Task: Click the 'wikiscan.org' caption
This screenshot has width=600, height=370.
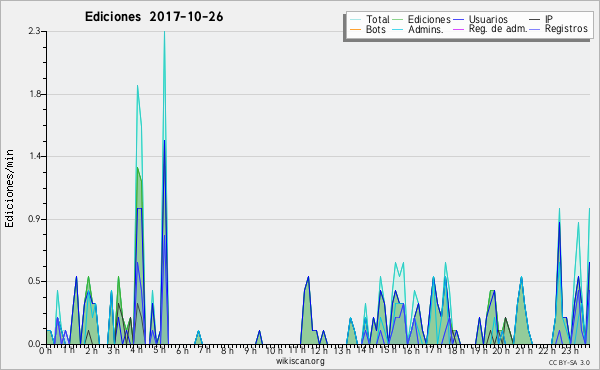Action: tap(300, 361)
